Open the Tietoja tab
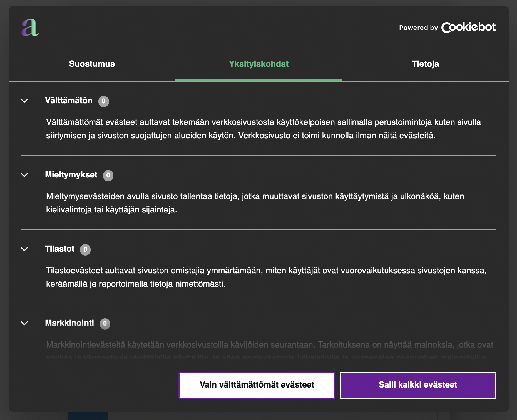The height and width of the screenshot is (420, 517). point(425,64)
